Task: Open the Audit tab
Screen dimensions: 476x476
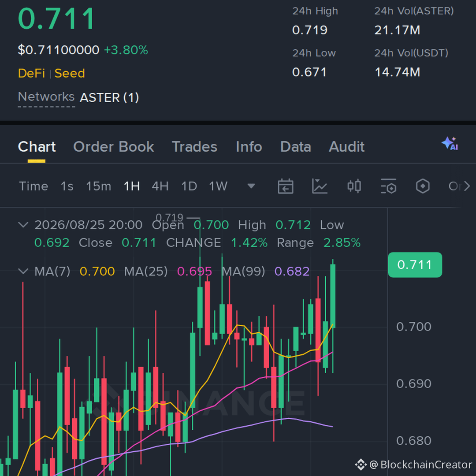Action: 347,147
